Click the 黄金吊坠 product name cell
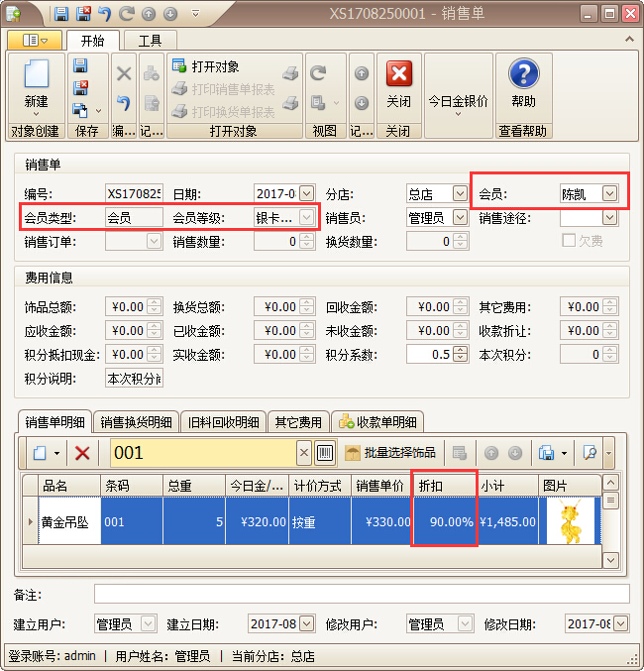This screenshot has width=644, height=671. pyautogui.click(x=69, y=521)
